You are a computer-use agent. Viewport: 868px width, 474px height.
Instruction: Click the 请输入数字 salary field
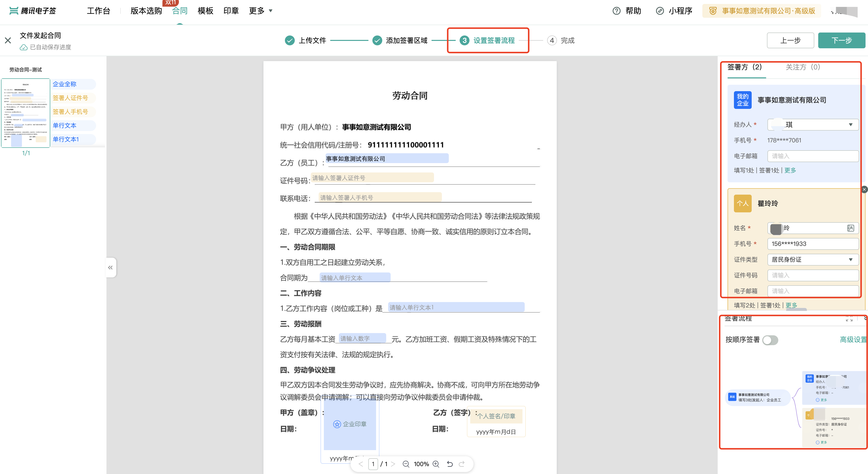pos(362,338)
